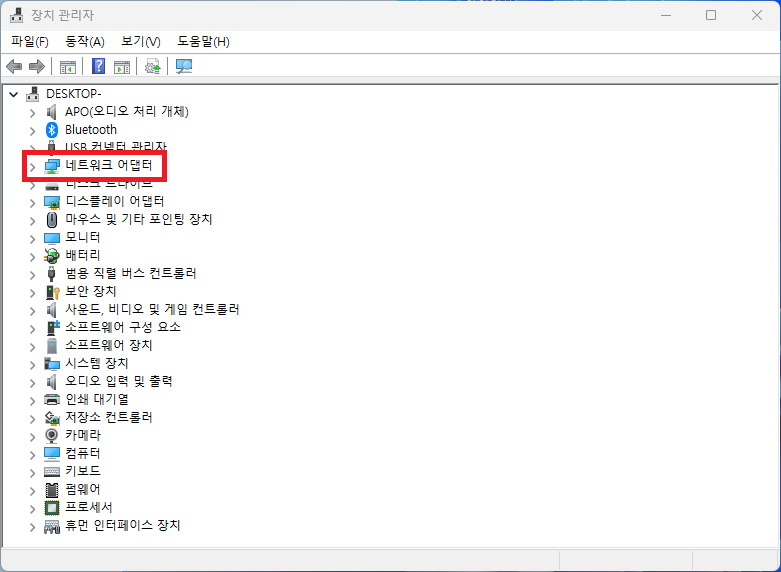Toggle the console tree show/hide toolbar icon
Viewport: 781px width, 572px height.
click(x=68, y=67)
